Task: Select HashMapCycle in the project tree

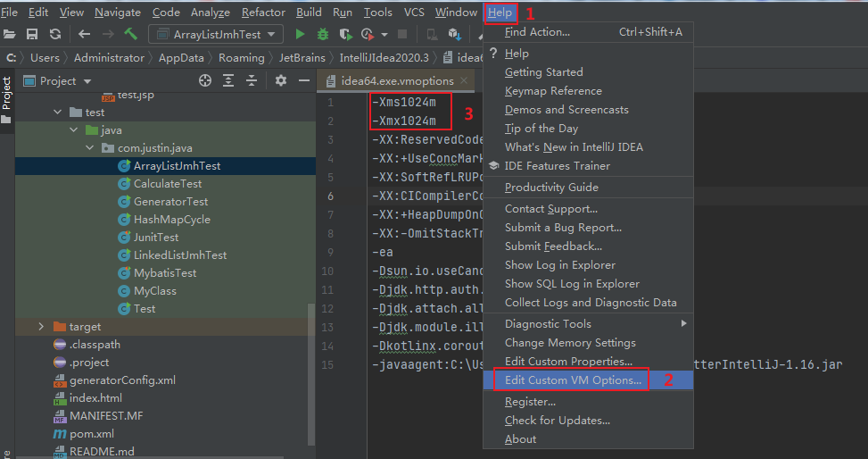Action: pos(171,220)
